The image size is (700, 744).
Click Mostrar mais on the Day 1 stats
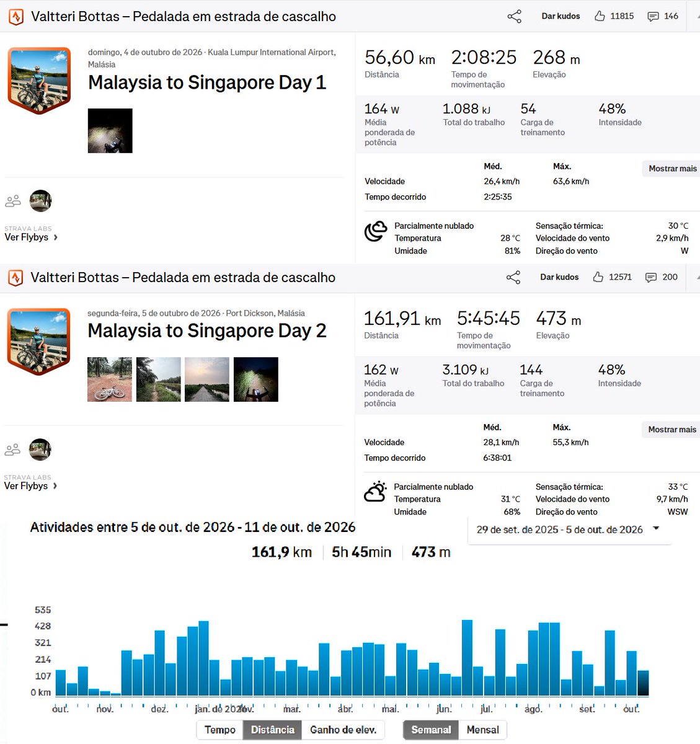click(673, 169)
